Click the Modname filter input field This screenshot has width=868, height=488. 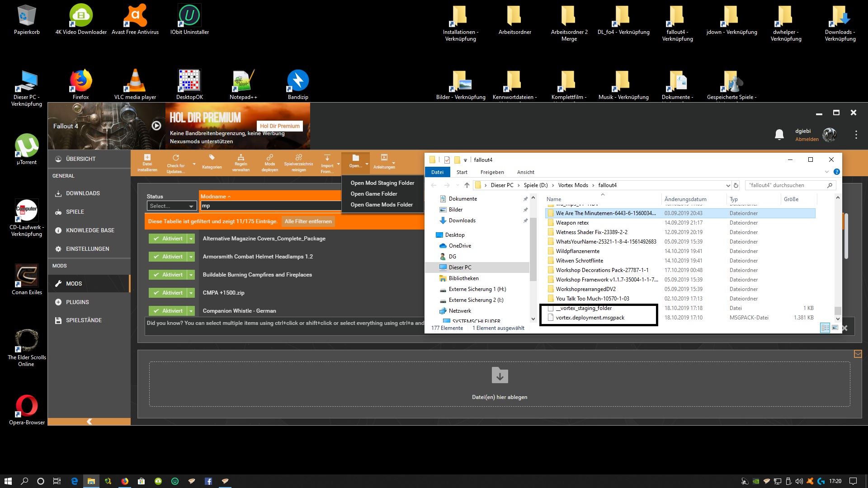(x=270, y=206)
